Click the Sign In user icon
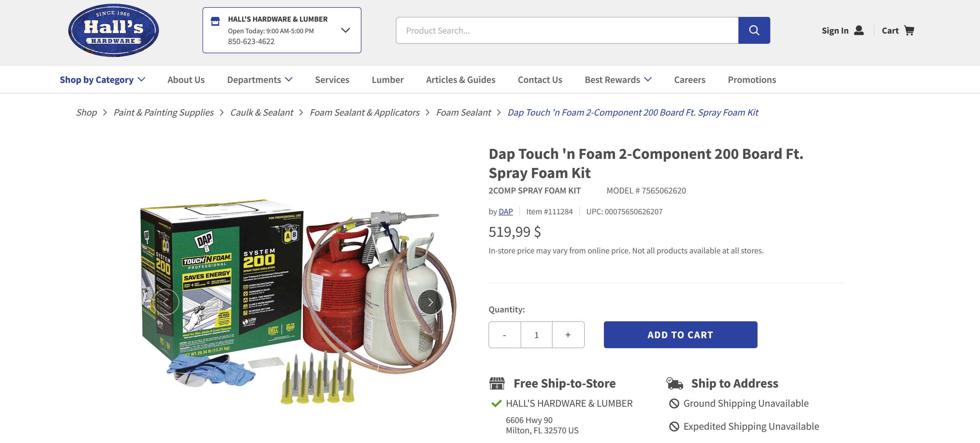Viewport: 980px width, 443px height. pyautogui.click(x=859, y=30)
